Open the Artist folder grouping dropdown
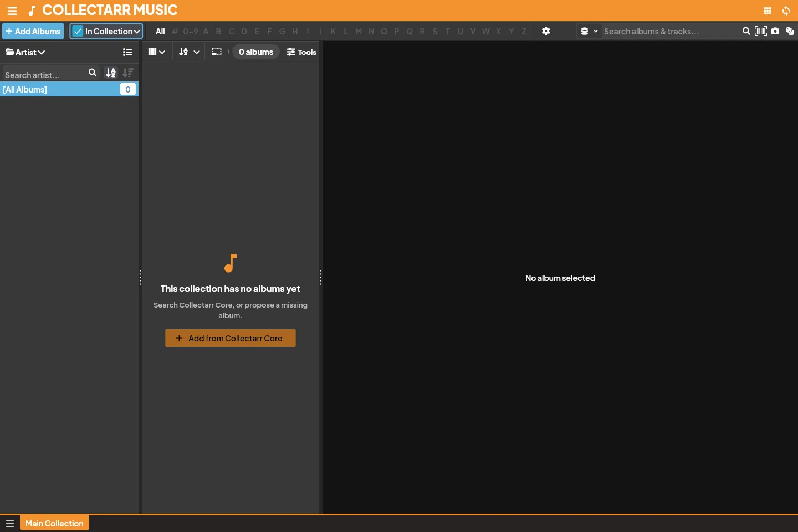Image resolution: width=798 pixels, height=532 pixels. coord(25,52)
